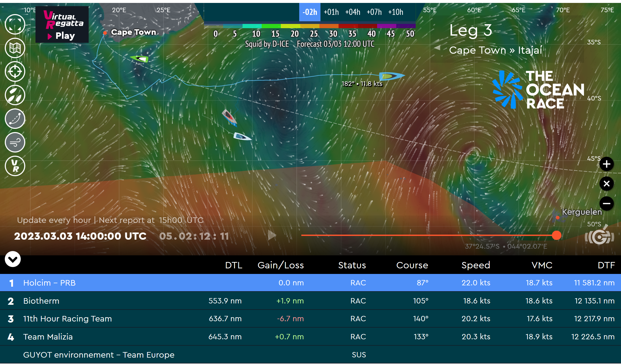Click the 2023.03.03 14:00:00 UTC timestamp
Image resolution: width=621 pixels, height=364 pixels.
[80, 236]
